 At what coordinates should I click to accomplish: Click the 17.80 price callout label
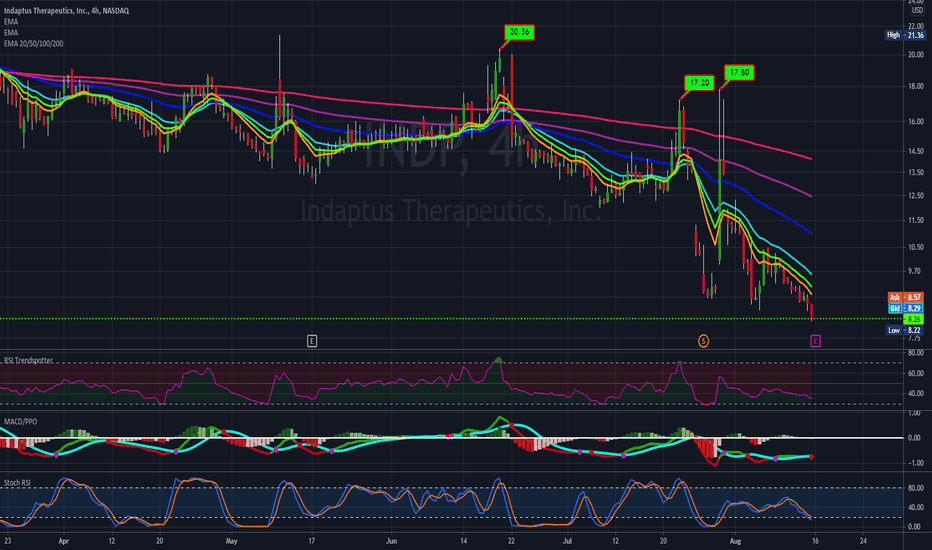click(x=739, y=73)
